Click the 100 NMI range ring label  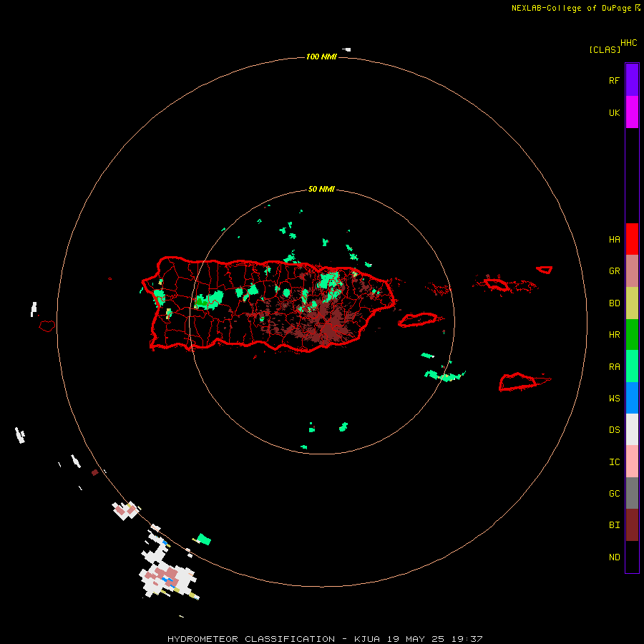(321, 57)
